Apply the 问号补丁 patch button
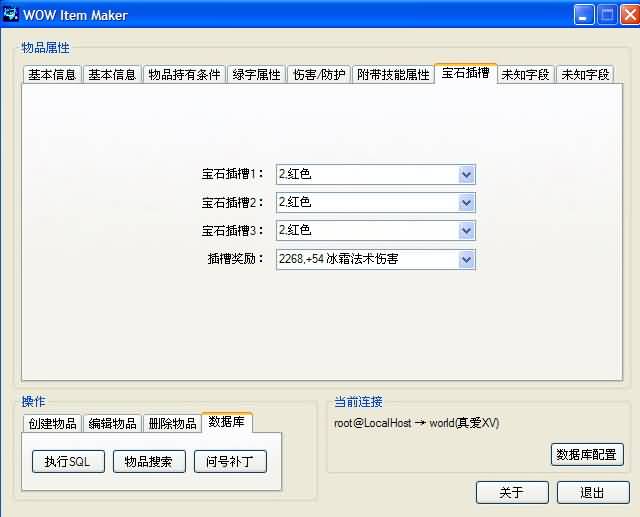This screenshot has width=640, height=517. 230,462
